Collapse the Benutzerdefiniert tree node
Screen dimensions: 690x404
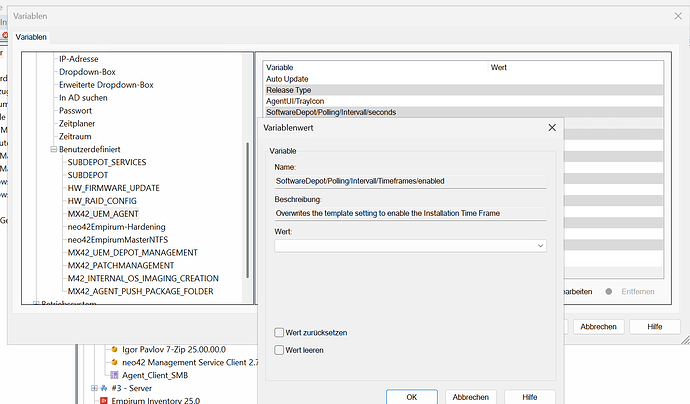[x=52, y=149]
